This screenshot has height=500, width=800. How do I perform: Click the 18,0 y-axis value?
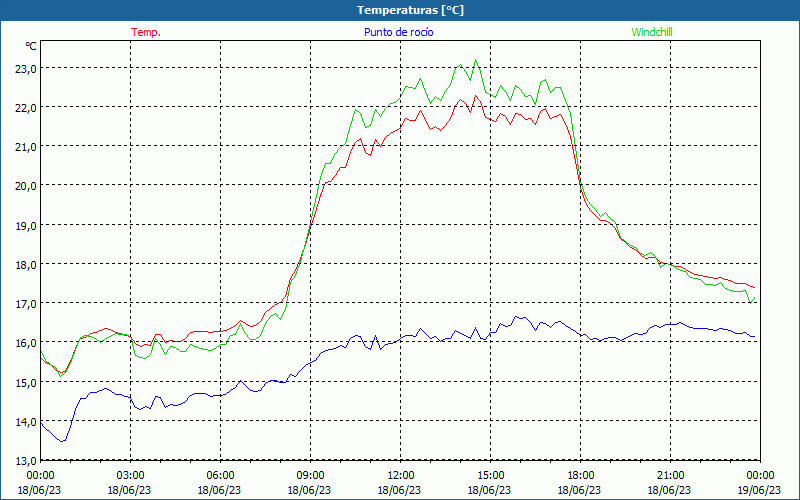(26, 264)
